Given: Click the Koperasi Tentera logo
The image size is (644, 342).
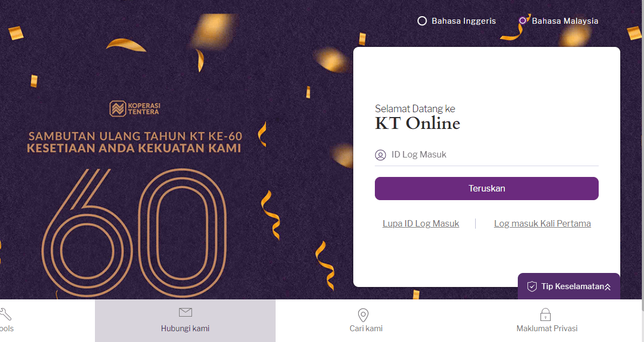Looking at the screenshot, I should (135, 108).
